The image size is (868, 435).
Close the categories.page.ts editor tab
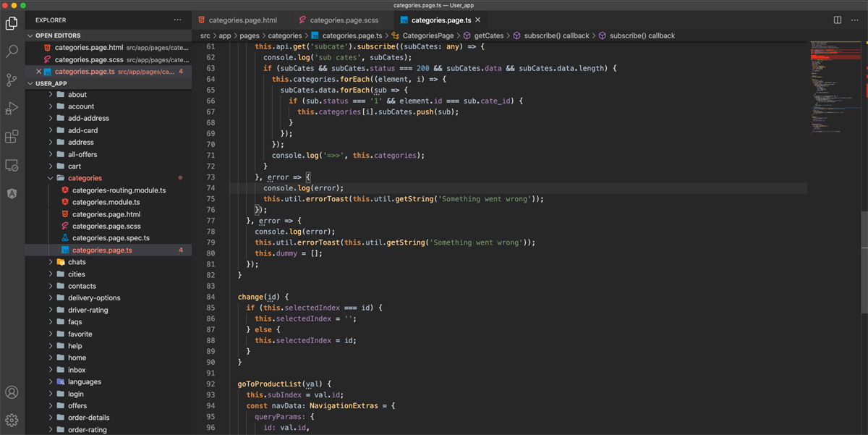click(x=478, y=20)
